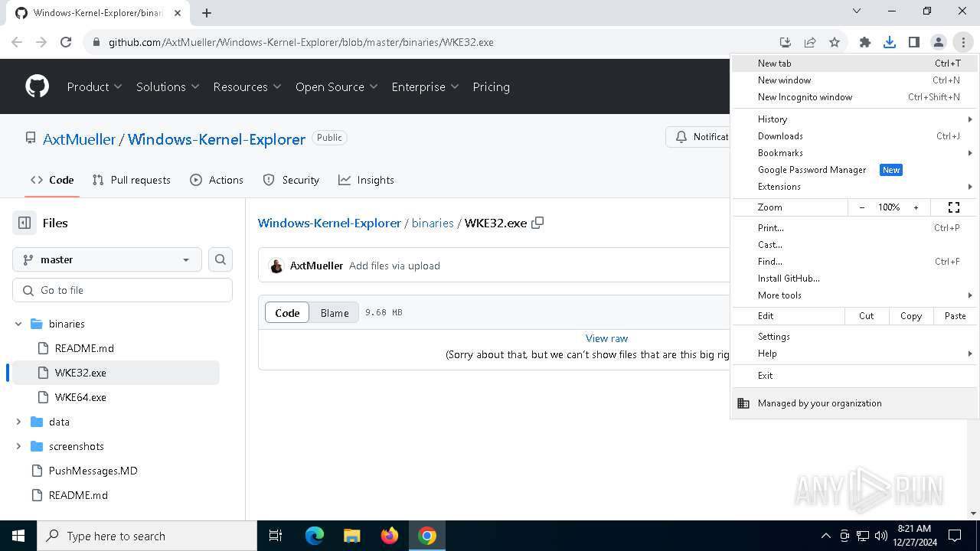
Task: Select WKE64.exe in file tree
Action: click(x=80, y=397)
